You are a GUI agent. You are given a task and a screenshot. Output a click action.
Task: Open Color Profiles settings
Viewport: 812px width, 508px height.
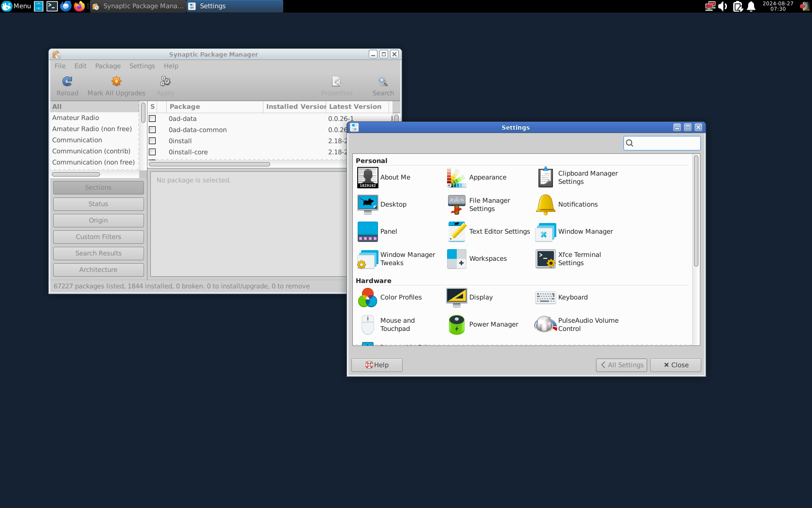[390, 298]
